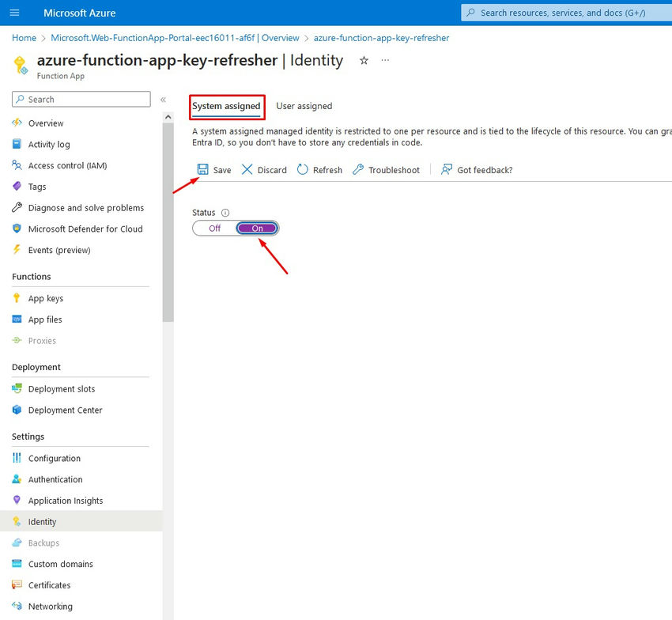Switch to the User assigned tab
The image size is (672, 620).
(x=304, y=105)
